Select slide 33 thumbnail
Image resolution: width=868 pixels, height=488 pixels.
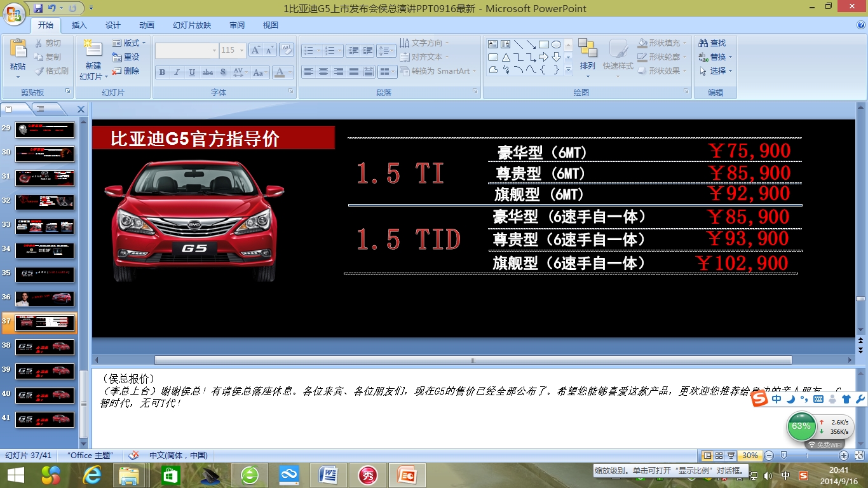44,226
